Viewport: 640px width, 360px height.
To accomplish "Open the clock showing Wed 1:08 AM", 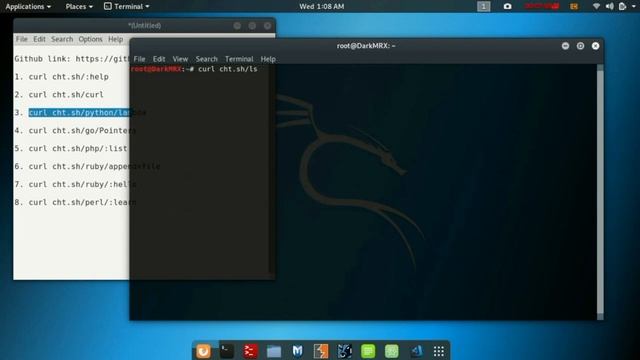I will pyautogui.click(x=322, y=6).
